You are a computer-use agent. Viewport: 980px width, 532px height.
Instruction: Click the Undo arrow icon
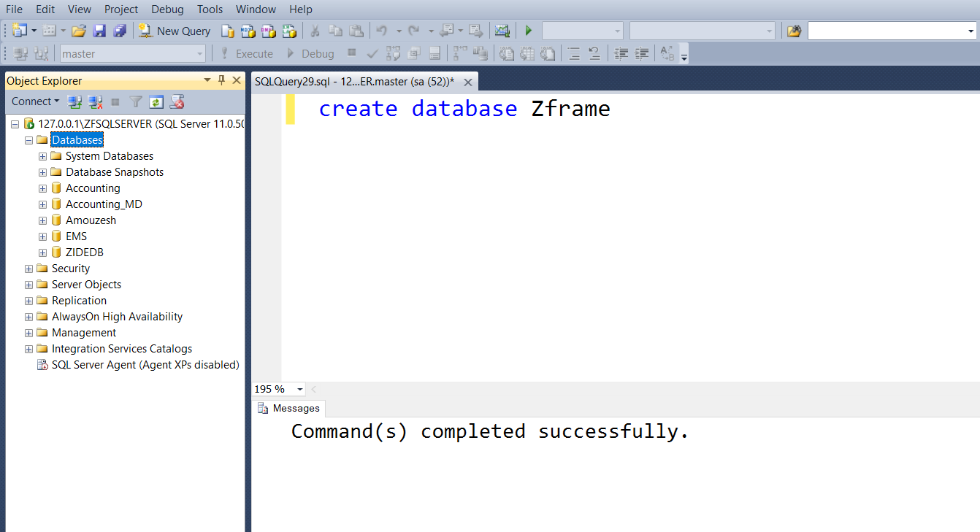pos(381,31)
